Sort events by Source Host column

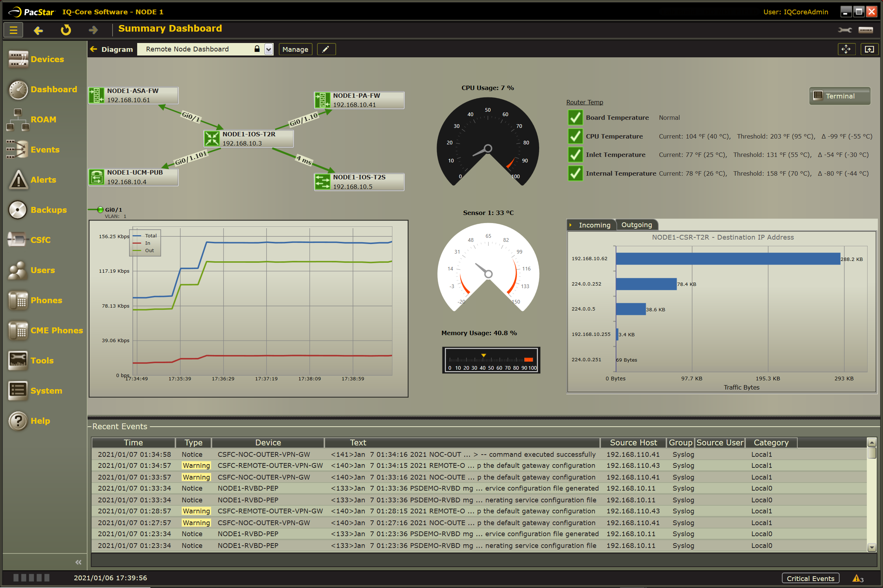tap(633, 442)
